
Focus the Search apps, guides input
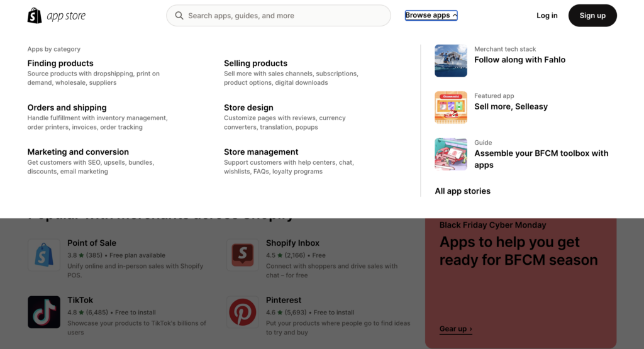(x=279, y=16)
